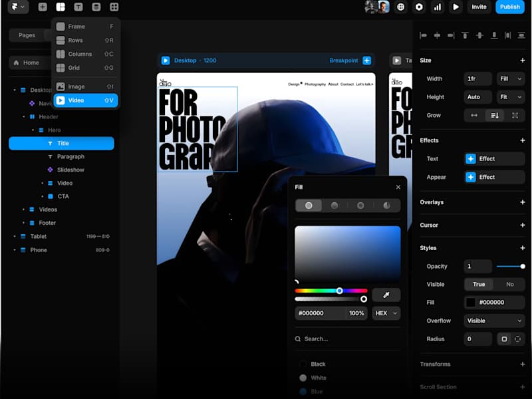Add an Appear effect

[494, 177]
